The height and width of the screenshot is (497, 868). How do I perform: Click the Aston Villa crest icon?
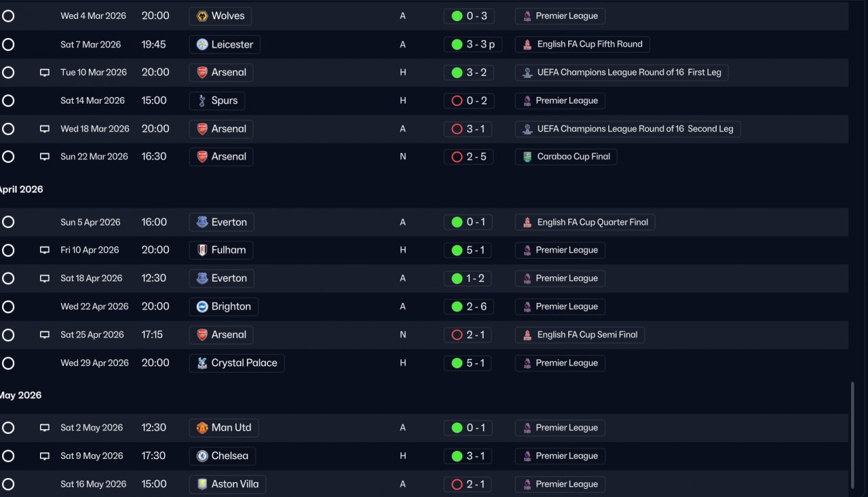202,484
